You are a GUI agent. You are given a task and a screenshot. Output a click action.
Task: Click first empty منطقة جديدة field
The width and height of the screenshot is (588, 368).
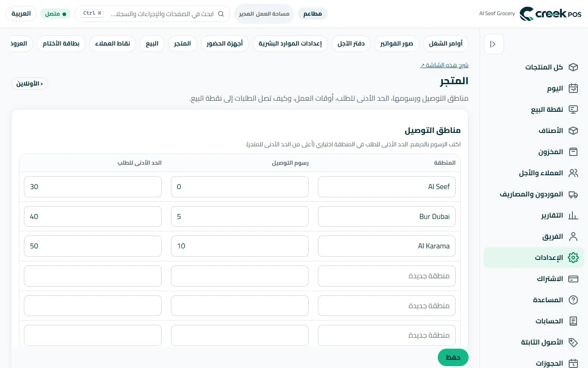coord(387,276)
